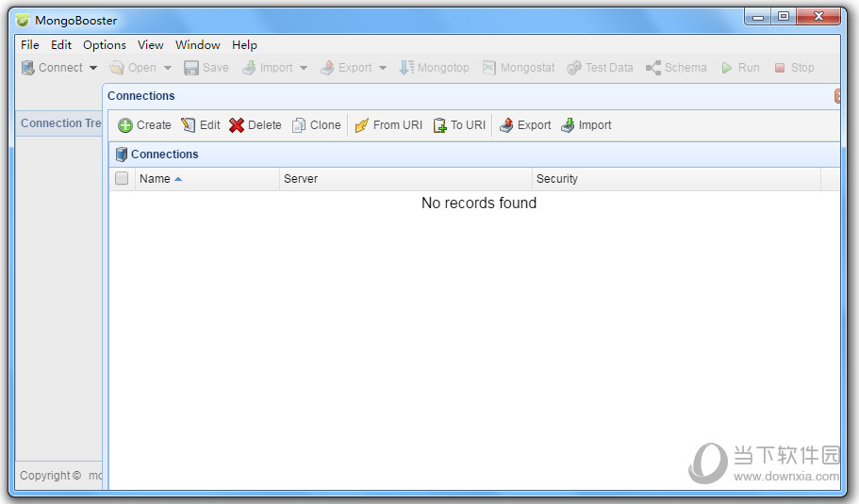
Task: Sort connections by Server column
Action: point(406,179)
